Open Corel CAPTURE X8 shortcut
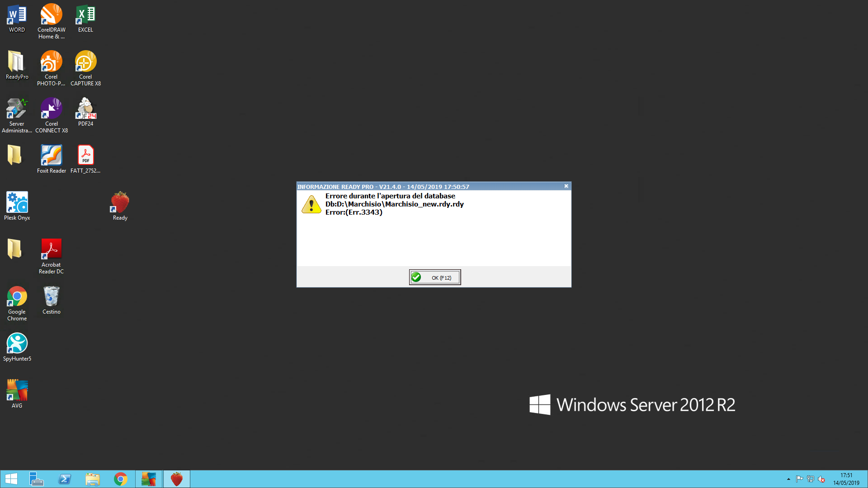 85,69
